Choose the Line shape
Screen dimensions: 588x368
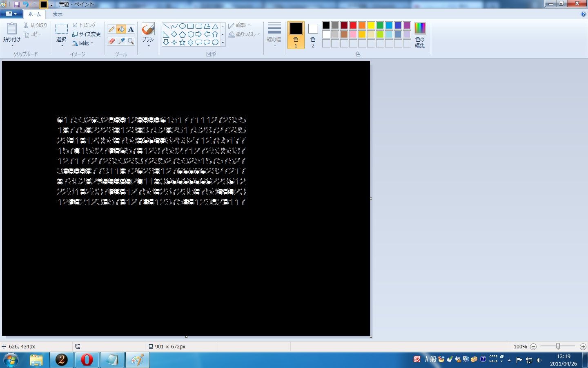click(166, 26)
